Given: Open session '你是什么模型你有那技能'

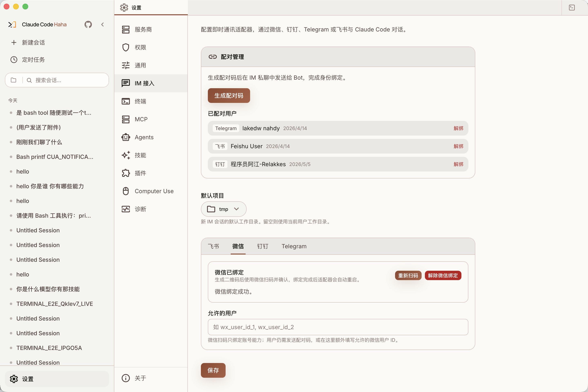Looking at the screenshot, I should pyautogui.click(x=57, y=289).
